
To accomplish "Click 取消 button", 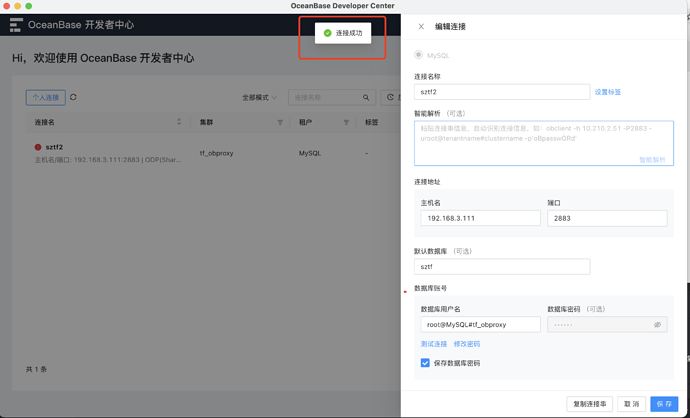I will [631, 404].
